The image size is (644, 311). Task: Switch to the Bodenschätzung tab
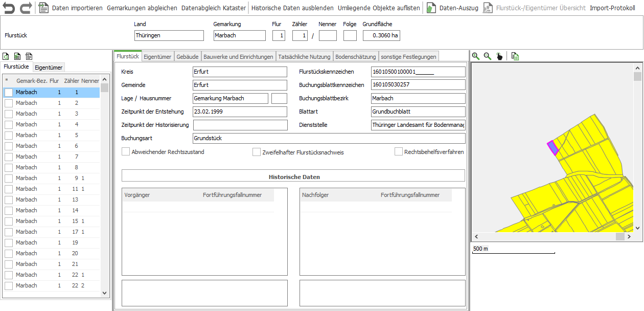(355, 57)
